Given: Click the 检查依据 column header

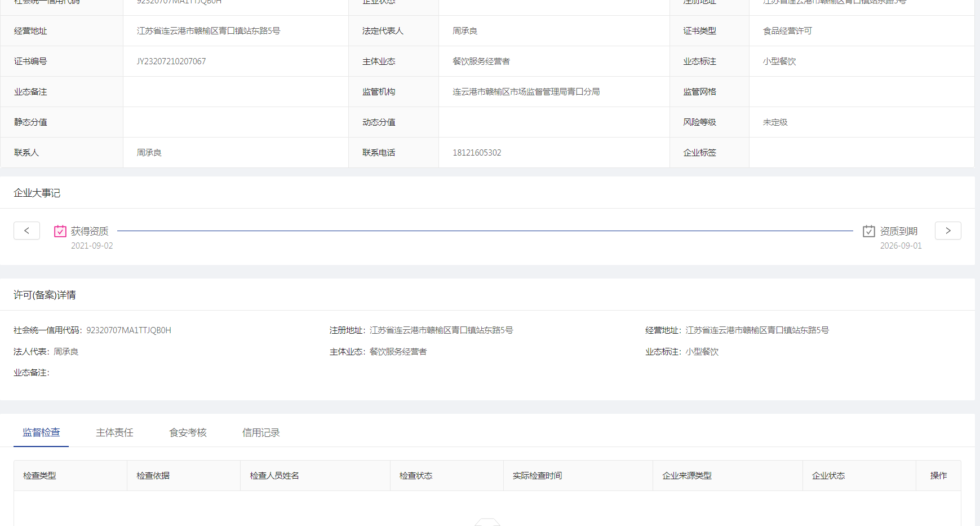Looking at the screenshot, I should click(153, 476).
